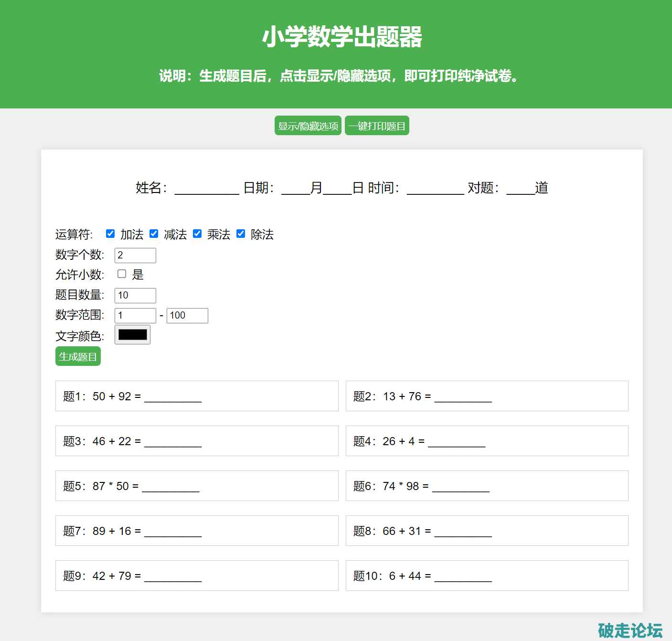Enable the 允许小数 checkbox

pyautogui.click(x=122, y=274)
